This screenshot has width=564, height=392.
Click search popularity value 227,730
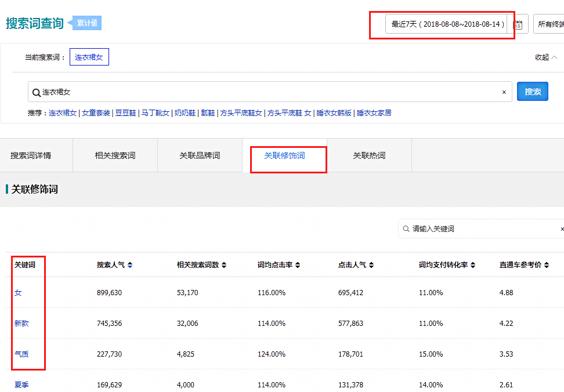coord(109,354)
